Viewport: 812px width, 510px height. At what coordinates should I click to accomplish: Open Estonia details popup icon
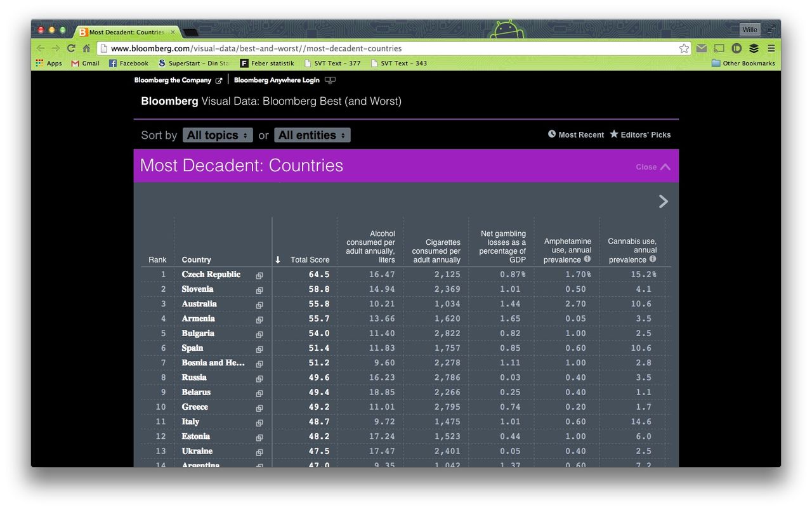259,438
